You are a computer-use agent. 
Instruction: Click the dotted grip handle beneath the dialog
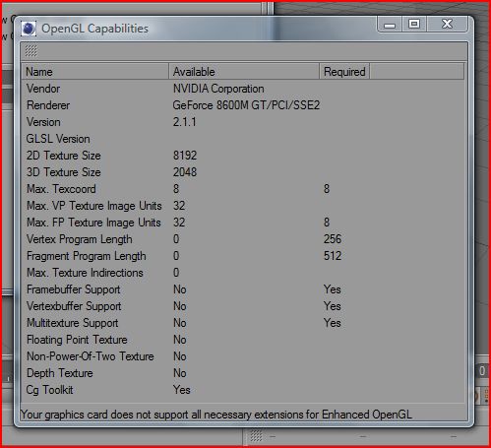pyautogui.click(x=256, y=436)
